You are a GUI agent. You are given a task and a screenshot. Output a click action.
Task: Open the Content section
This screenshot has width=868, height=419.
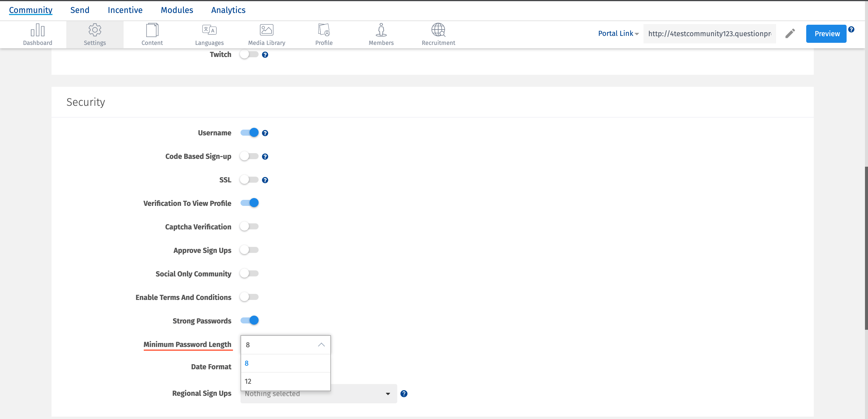152,34
